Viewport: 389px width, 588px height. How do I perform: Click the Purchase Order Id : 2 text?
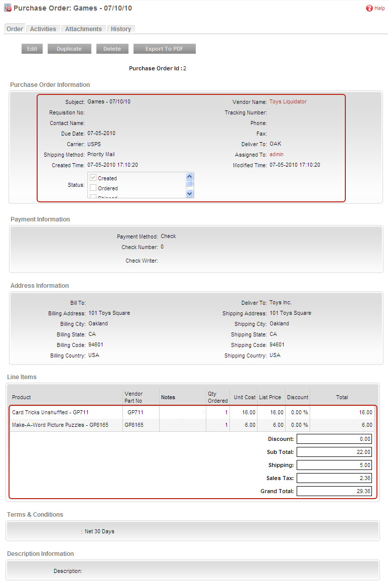click(158, 68)
